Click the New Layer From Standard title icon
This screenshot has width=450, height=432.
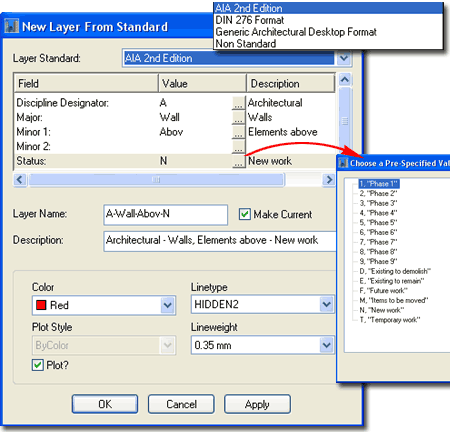[x=12, y=26]
